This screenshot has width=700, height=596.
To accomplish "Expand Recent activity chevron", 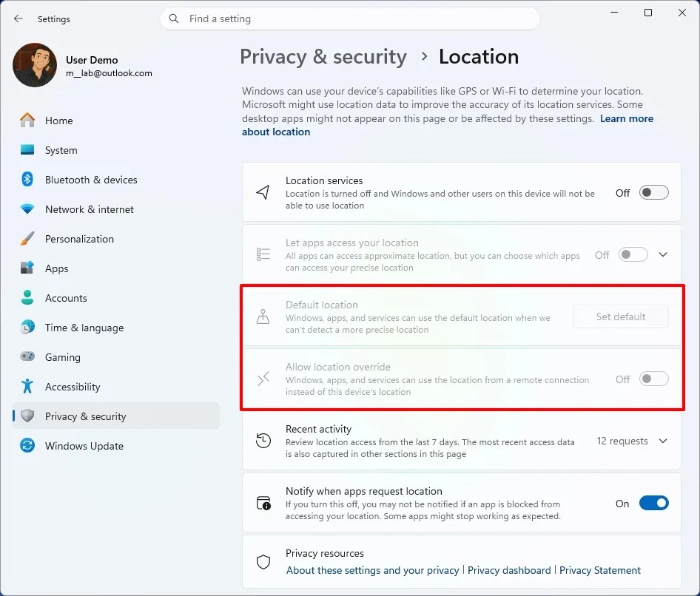I will 663,441.
